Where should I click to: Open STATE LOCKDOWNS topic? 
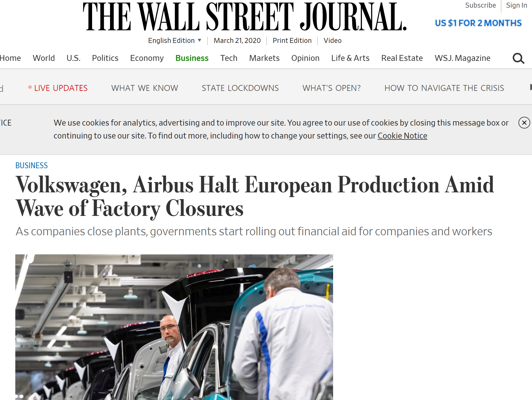[x=240, y=88]
